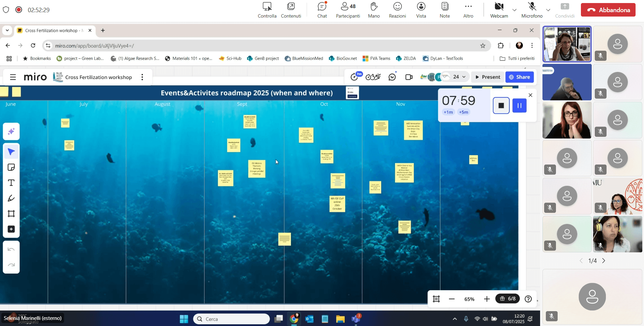Viewport: 644px width, 326px height.
Task: Raise hand with Mano button
Action: 374,10
